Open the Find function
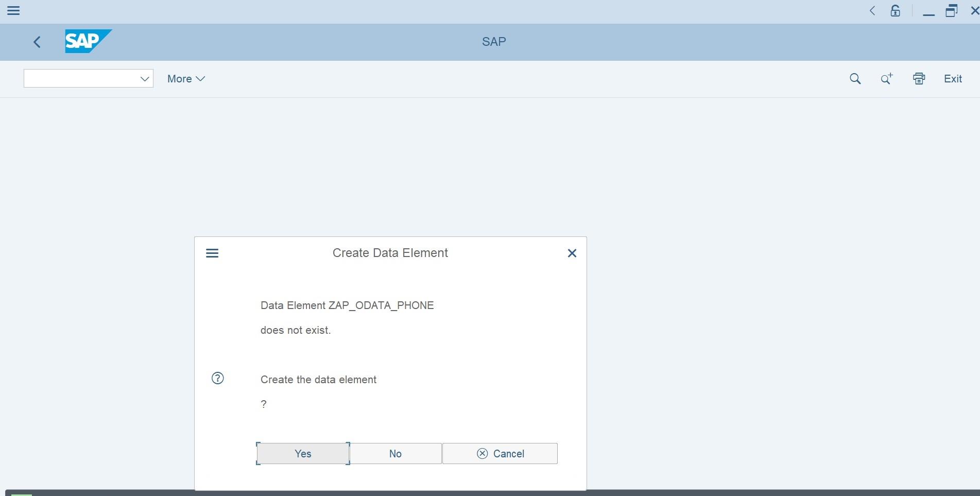 pos(854,78)
